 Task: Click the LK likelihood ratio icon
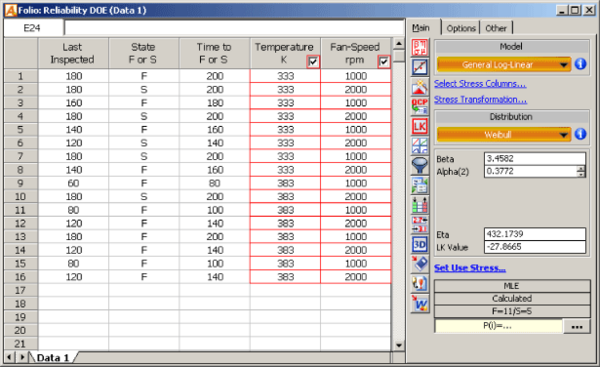point(420,126)
